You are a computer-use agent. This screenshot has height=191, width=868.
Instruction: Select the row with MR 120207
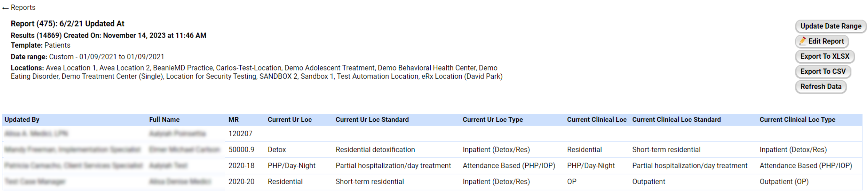pos(432,134)
